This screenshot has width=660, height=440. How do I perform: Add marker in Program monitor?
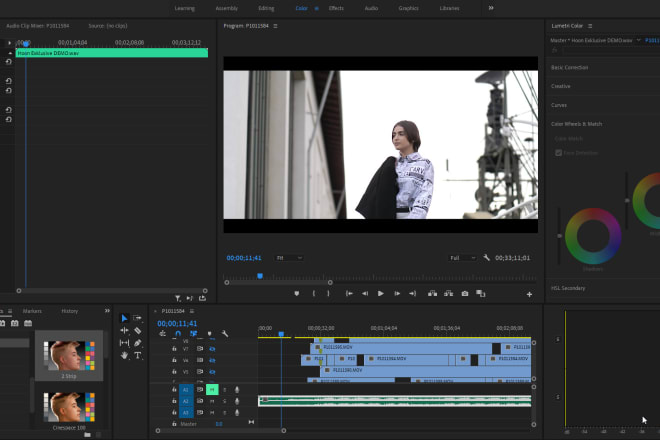297,293
